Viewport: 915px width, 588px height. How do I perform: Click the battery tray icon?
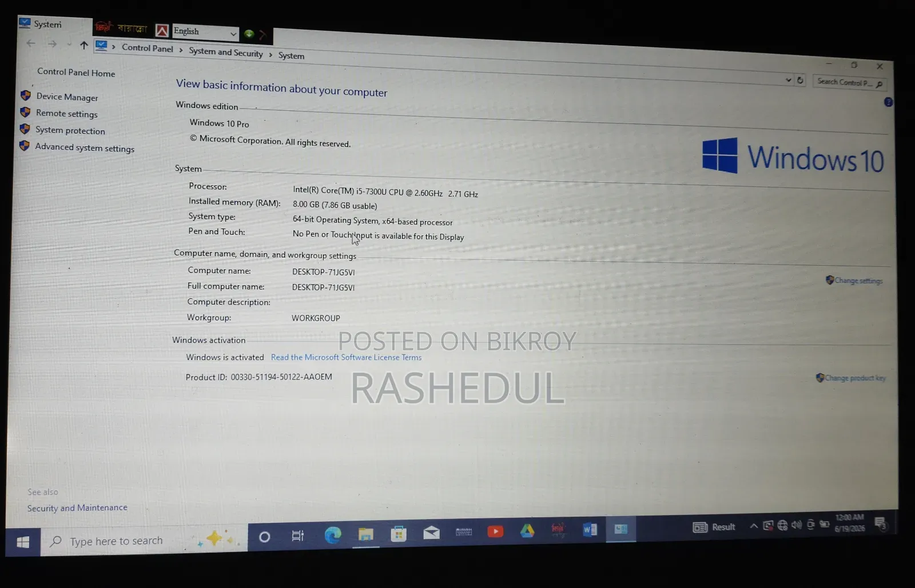pos(824,524)
